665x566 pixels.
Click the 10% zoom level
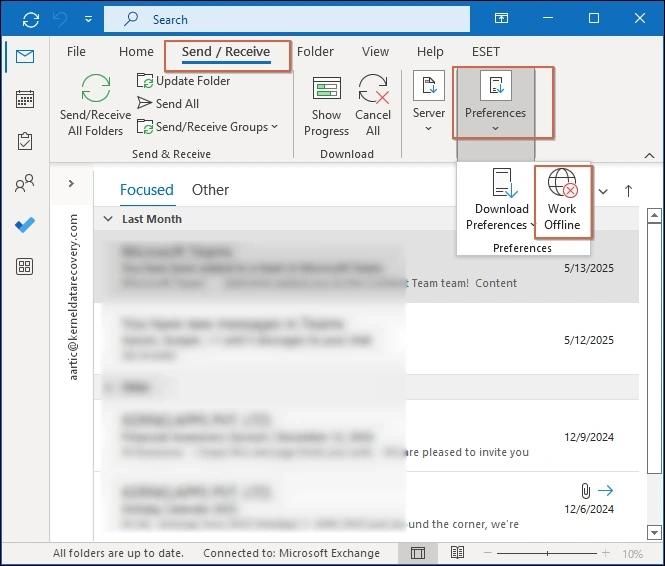(x=633, y=554)
